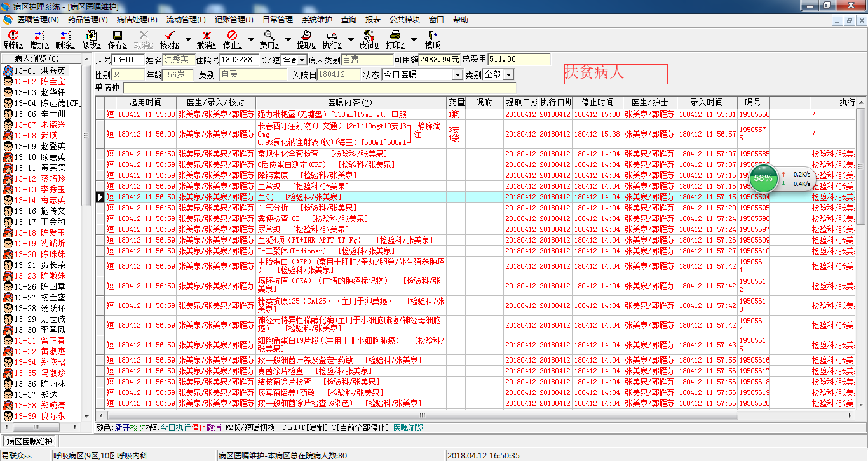Switch to the 病区医嘱维护 bottom tab
This screenshot has height=461, width=868.
(29, 441)
